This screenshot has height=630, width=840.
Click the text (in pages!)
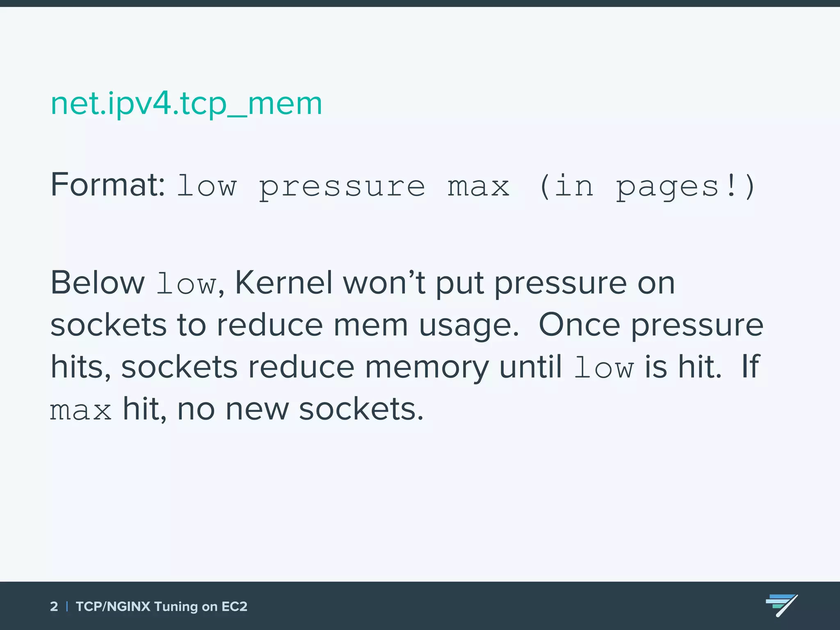[x=646, y=187]
